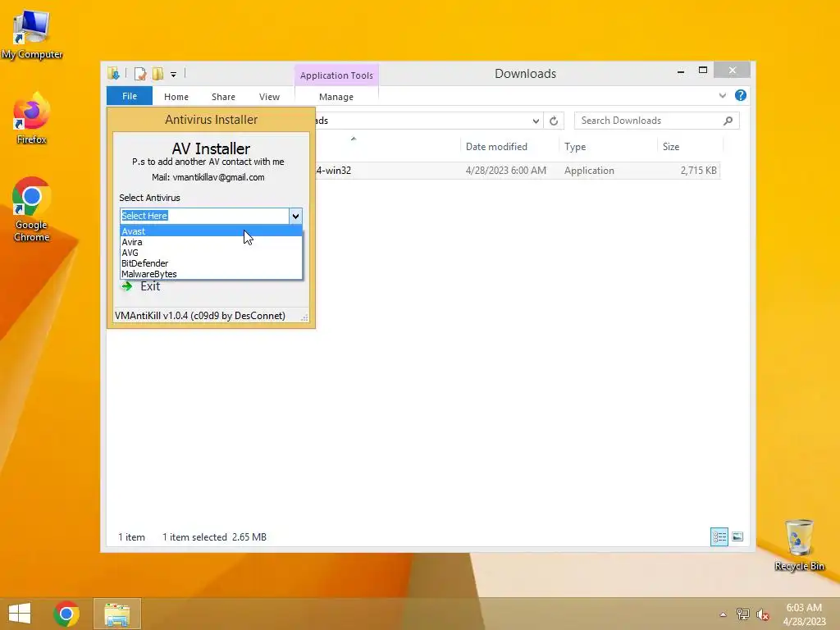Click the Search Downloads field
840x630 pixels.
[657, 121]
